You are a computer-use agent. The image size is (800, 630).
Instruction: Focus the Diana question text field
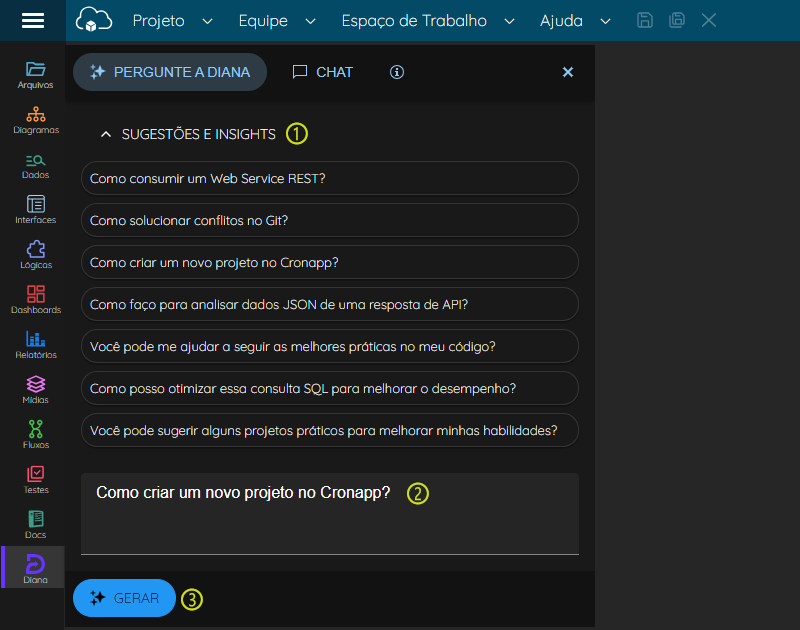330,513
